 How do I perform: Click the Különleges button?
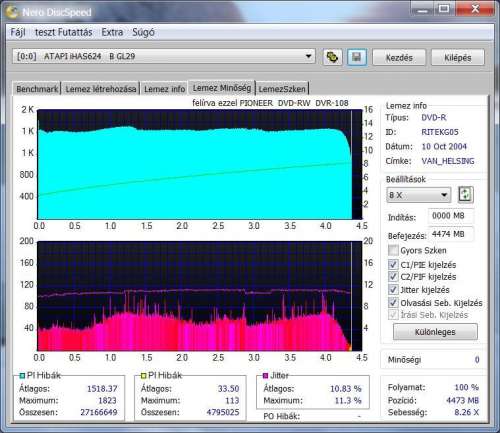click(435, 332)
